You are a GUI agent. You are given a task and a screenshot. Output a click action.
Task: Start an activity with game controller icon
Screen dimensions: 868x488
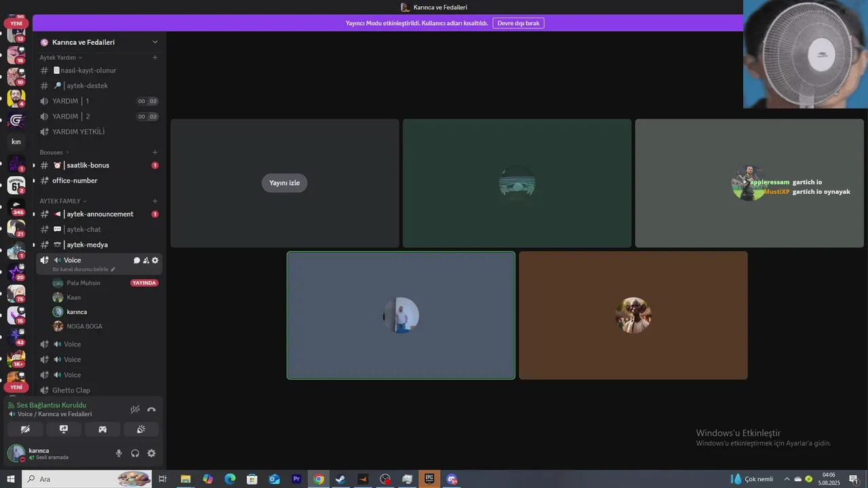pos(102,429)
